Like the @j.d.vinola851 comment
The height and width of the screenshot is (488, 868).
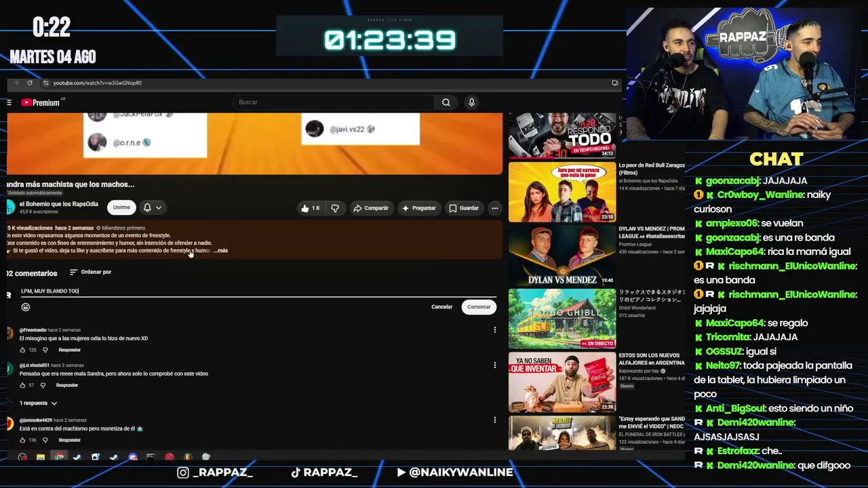tap(22, 385)
